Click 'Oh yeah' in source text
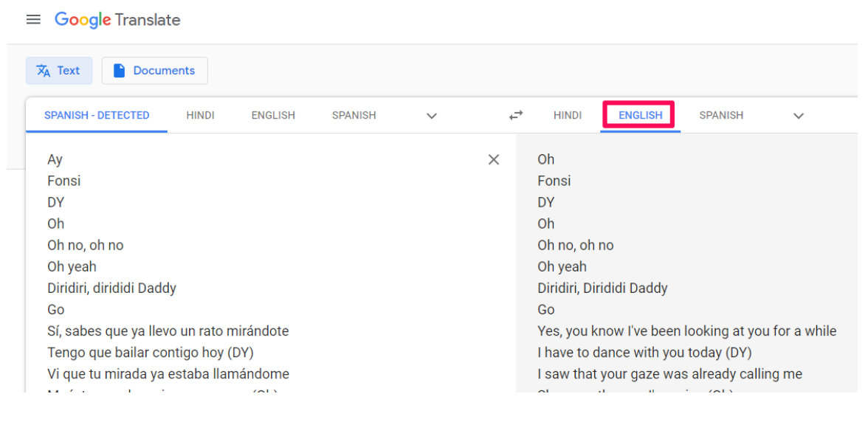Image resolution: width=868 pixels, height=422 pixels. coord(72,266)
